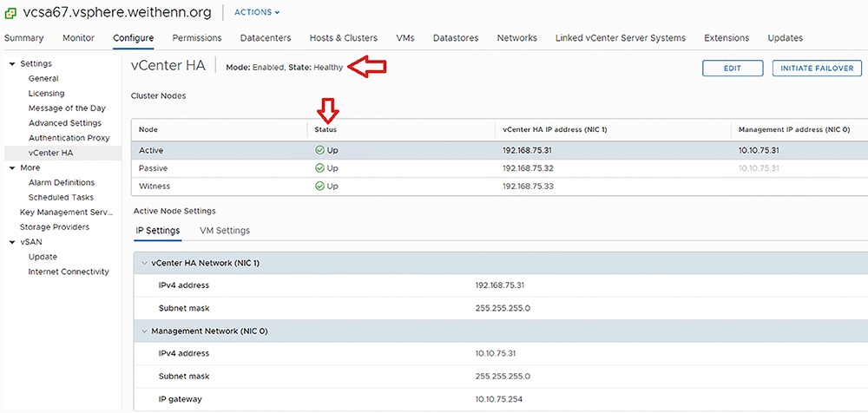Open the Datastores tab

click(x=456, y=37)
